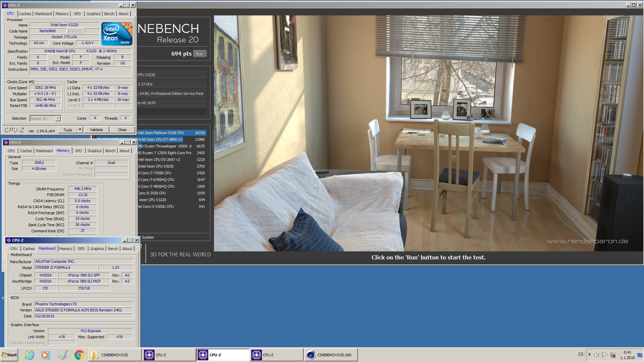Image resolution: width=644 pixels, height=362 pixels.
Task: Click the top CPU-Z window title icon
Action: click(x=5, y=5)
